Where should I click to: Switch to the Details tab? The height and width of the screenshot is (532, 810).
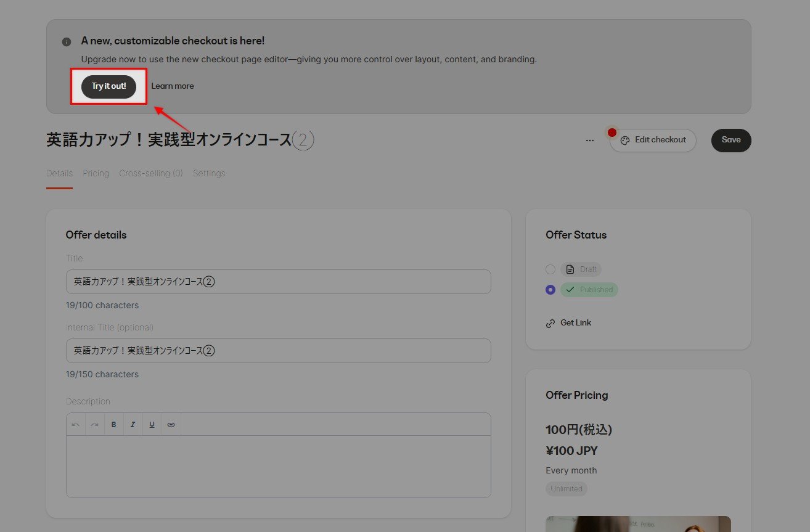click(59, 173)
